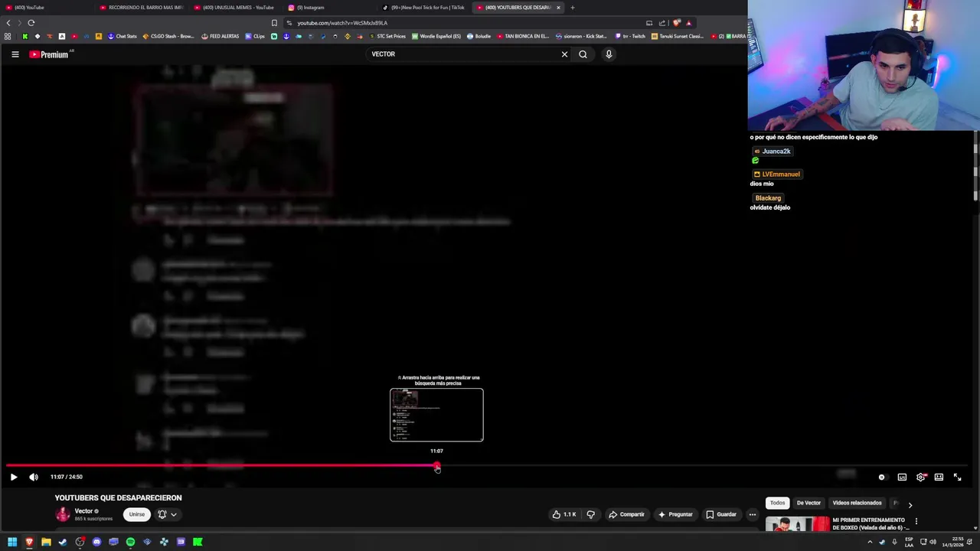Open a new browser tab
This screenshot has height=551, width=980.
pos(572,8)
